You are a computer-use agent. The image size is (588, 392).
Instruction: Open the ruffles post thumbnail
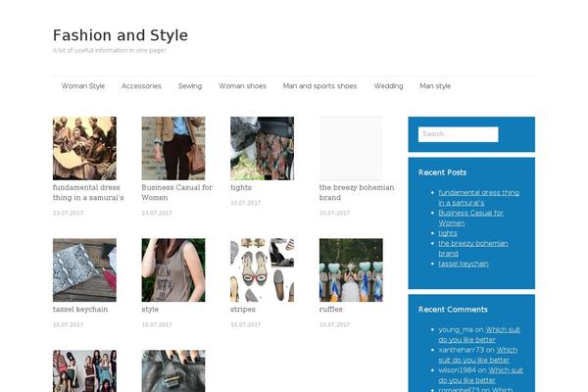tap(351, 270)
